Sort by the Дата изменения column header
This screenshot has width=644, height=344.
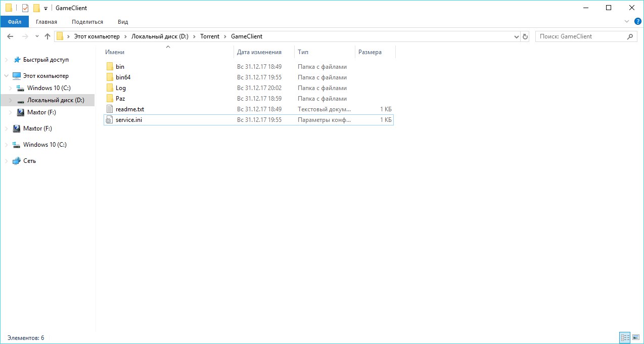259,52
